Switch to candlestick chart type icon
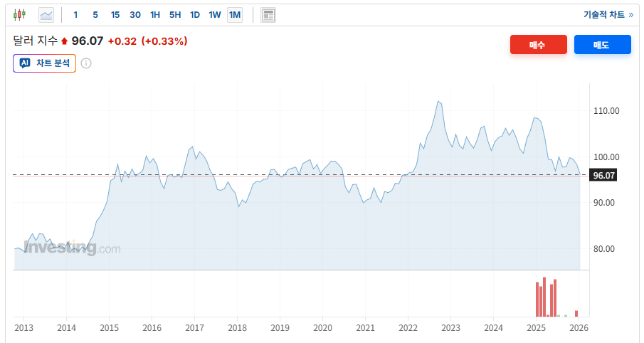 (x=19, y=15)
